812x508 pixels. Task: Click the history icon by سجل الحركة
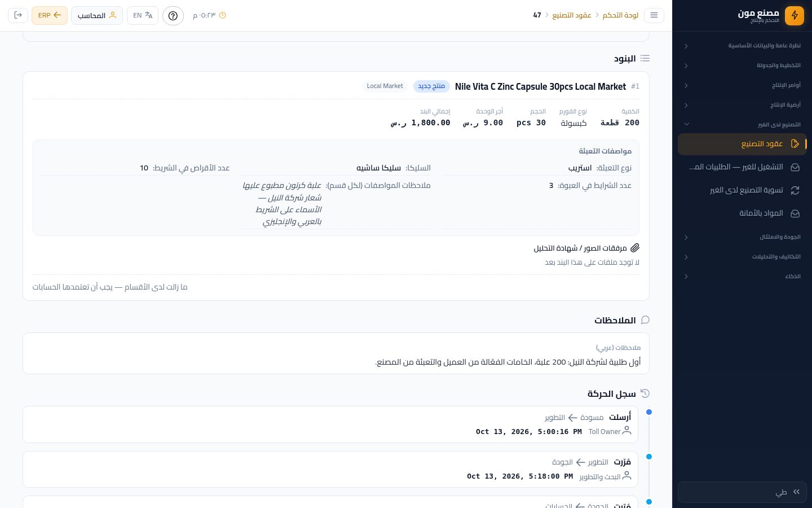pos(645,393)
